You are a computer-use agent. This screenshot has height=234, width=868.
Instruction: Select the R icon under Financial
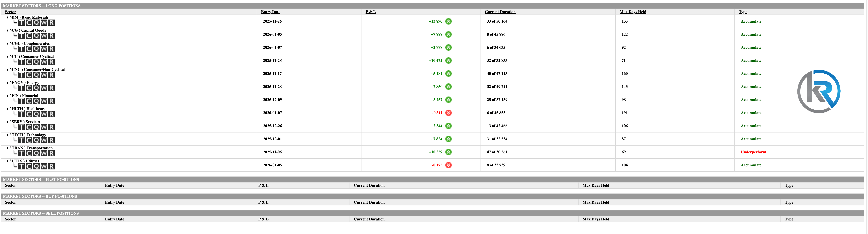tap(51, 101)
